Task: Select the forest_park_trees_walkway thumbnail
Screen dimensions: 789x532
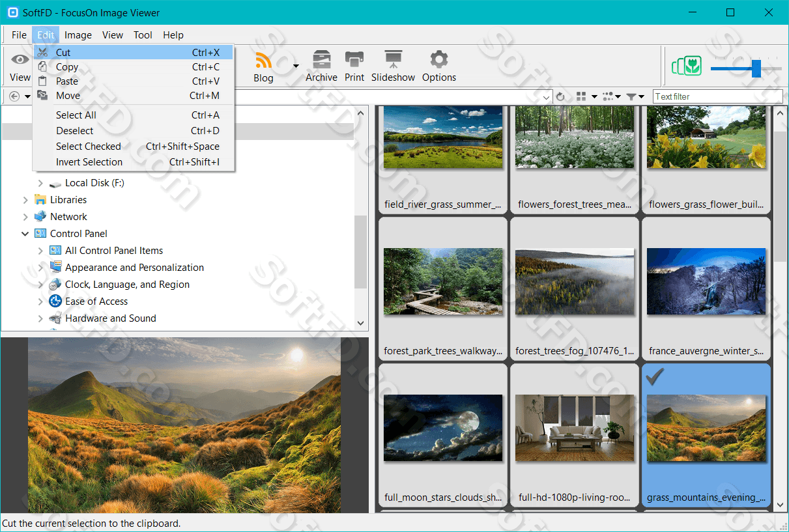Action: pyautogui.click(x=443, y=288)
